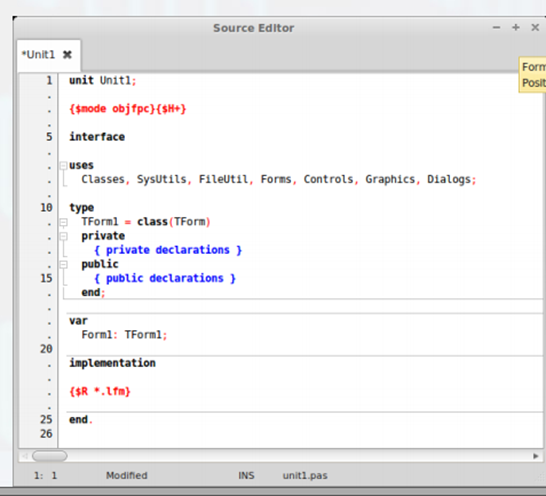This screenshot has height=496, width=546.
Task: Click the 'interface' keyword
Action: point(97,137)
